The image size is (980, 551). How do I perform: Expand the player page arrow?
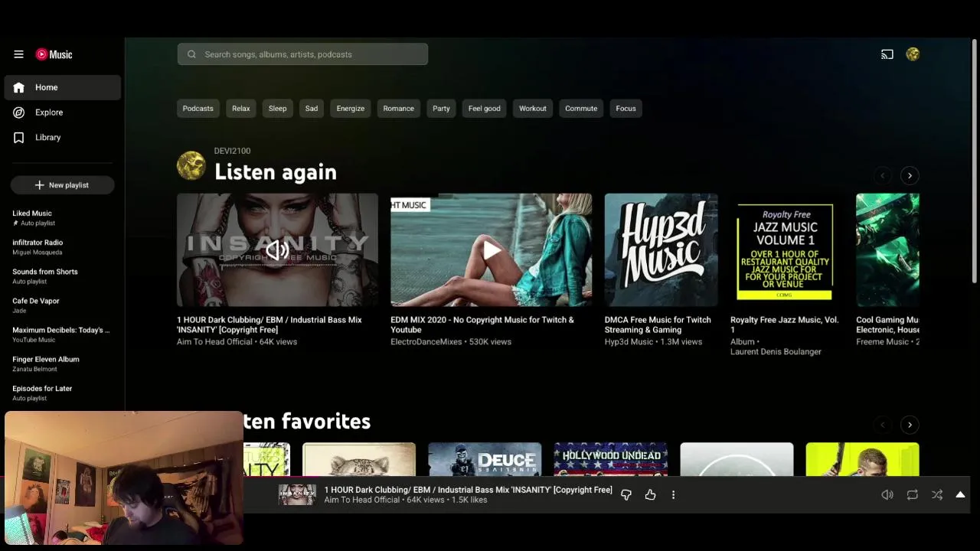[x=960, y=495]
